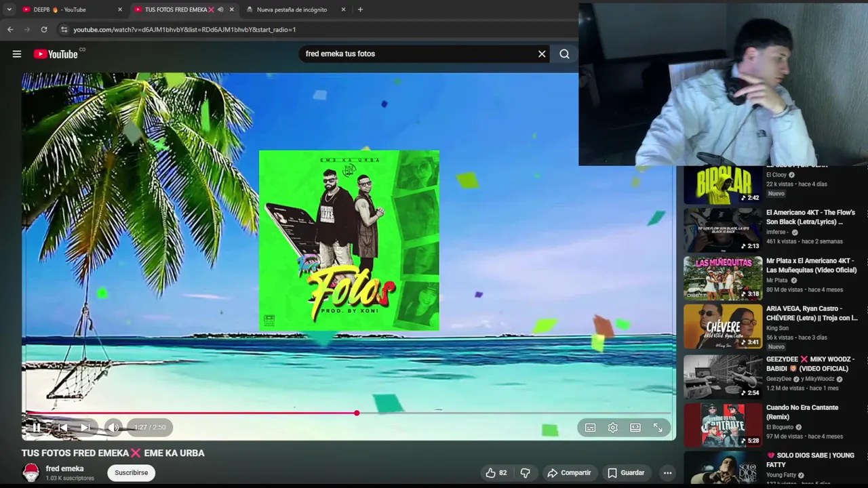Click the video title TUS FOTOS FRED EMEKA

pos(113,453)
